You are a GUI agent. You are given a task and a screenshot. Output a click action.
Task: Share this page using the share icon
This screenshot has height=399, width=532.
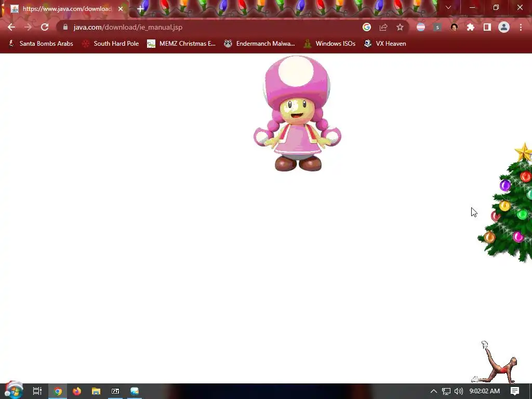(383, 27)
